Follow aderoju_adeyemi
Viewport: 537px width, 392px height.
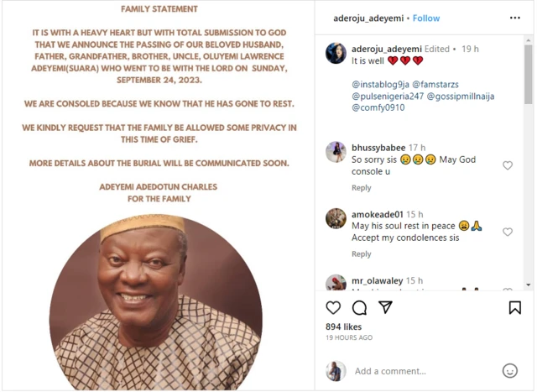pyautogui.click(x=425, y=17)
